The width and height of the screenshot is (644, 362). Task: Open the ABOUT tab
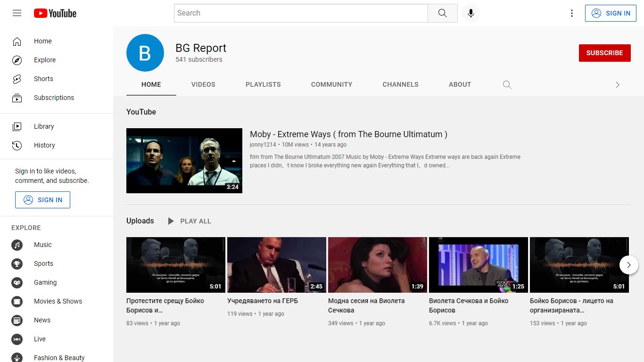(x=460, y=84)
